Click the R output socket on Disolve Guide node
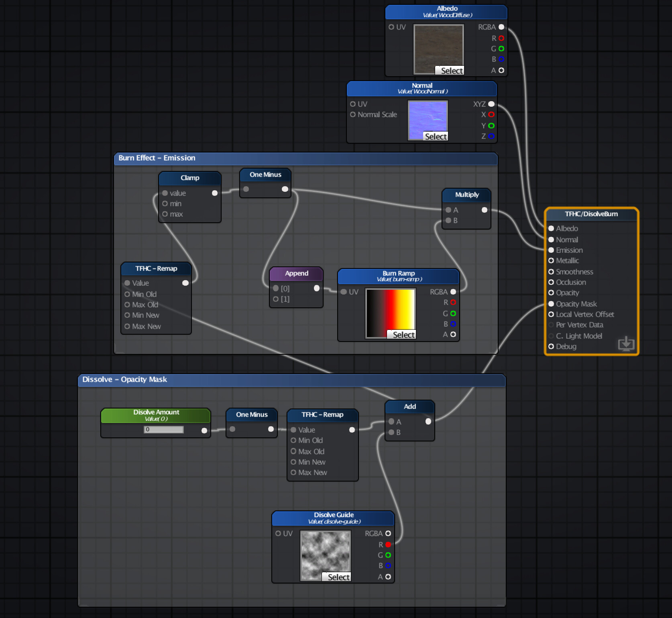672x618 pixels. tap(388, 545)
